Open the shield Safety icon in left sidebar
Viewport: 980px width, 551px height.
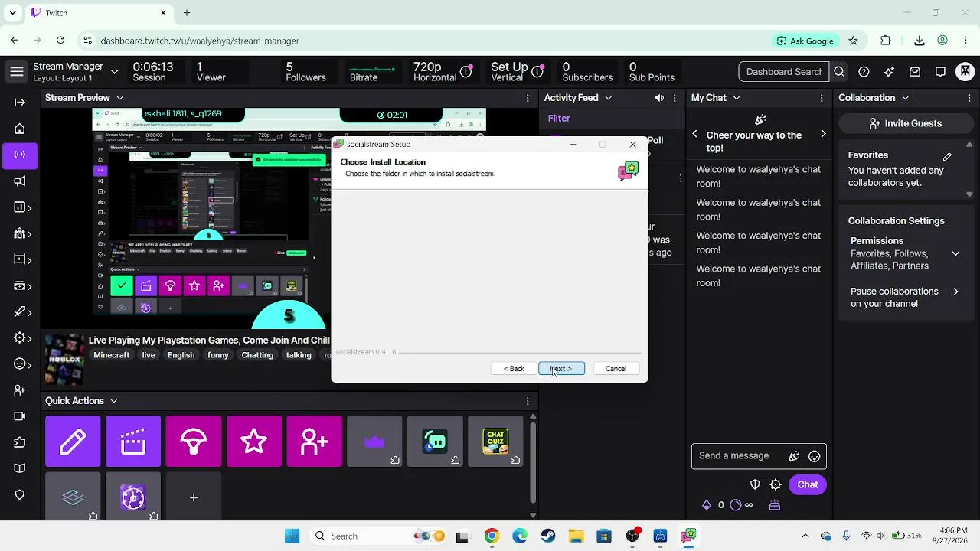[20, 494]
